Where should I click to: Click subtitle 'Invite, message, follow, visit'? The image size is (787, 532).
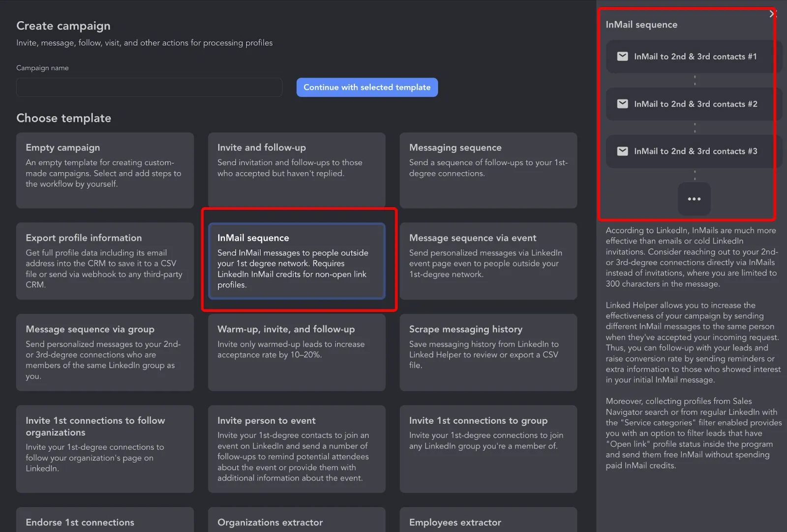click(x=144, y=43)
